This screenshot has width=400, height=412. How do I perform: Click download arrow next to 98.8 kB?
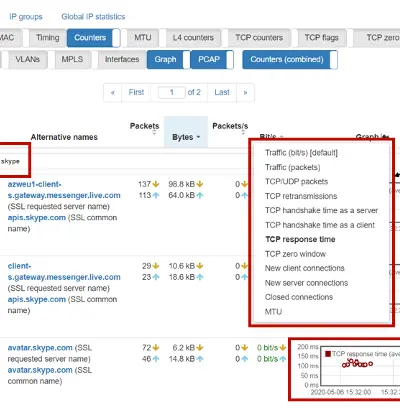click(x=200, y=184)
